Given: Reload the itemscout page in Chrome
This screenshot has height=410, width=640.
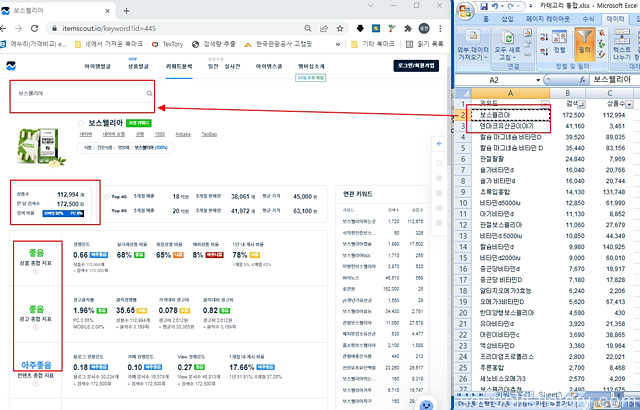Looking at the screenshot, I should 35,29.
